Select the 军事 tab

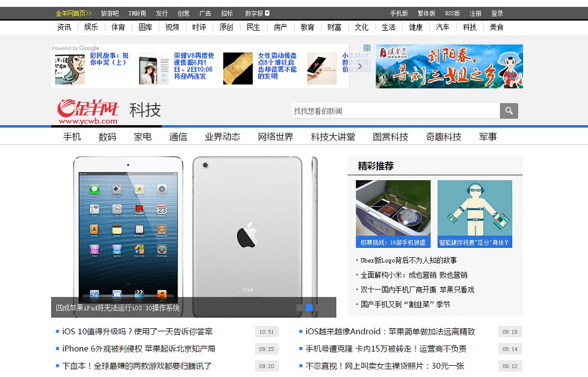click(488, 137)
